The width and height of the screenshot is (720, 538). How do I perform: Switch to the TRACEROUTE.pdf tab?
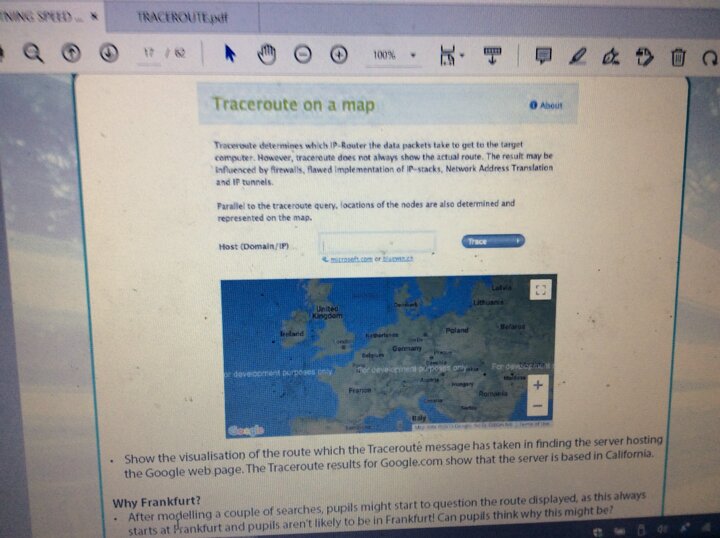point(168,17)
